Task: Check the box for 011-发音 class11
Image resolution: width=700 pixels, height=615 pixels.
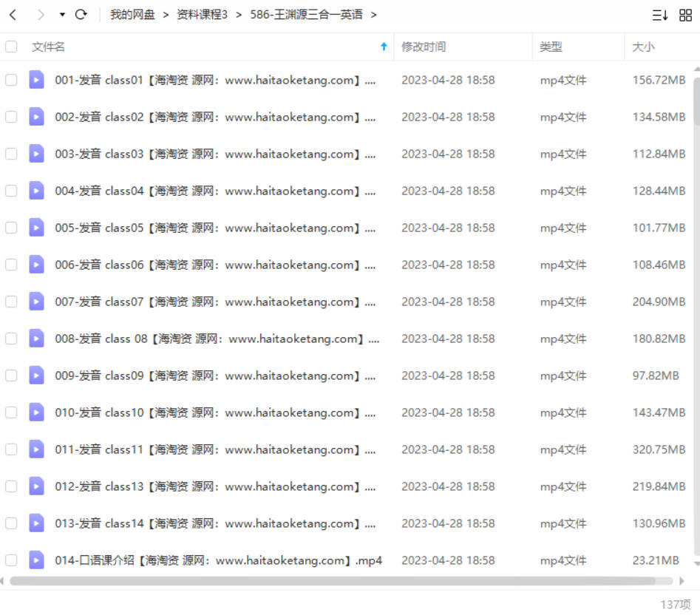Action: point(11,449)
